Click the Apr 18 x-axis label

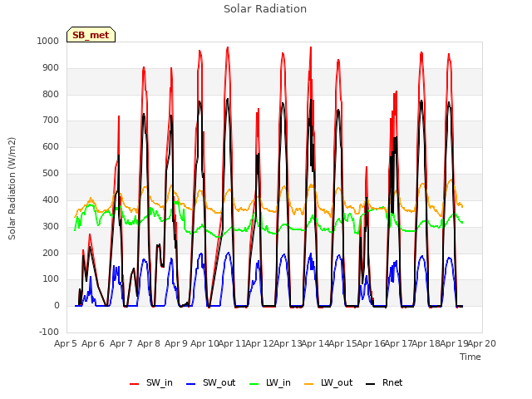pyautogui.click(x=426, y=343)
